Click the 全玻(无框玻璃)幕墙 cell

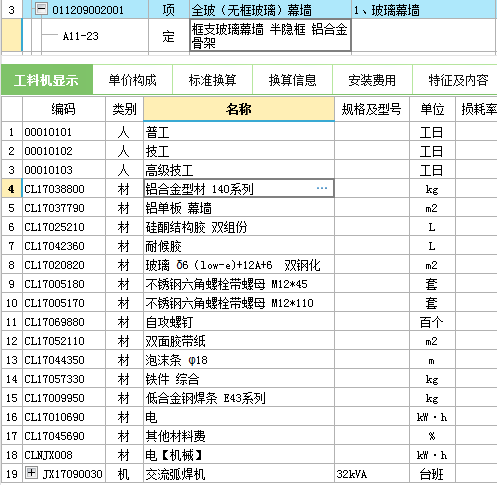tap(270, 10)
